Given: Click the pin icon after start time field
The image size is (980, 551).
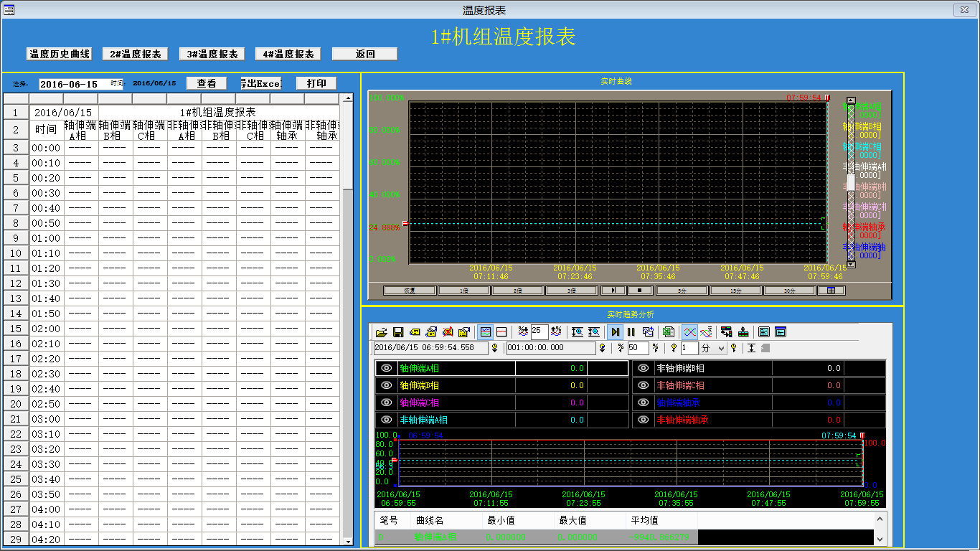Looking at the screenshot, I should coord(495,348).
